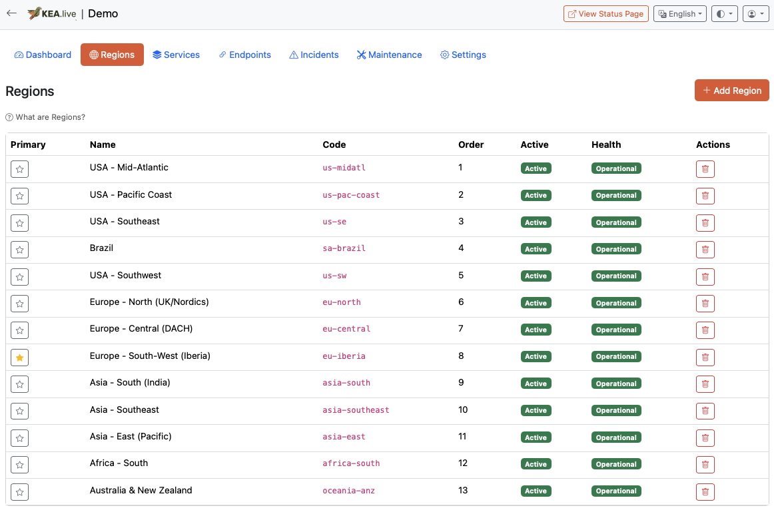Mark USA - Southeast as primary

20,223
